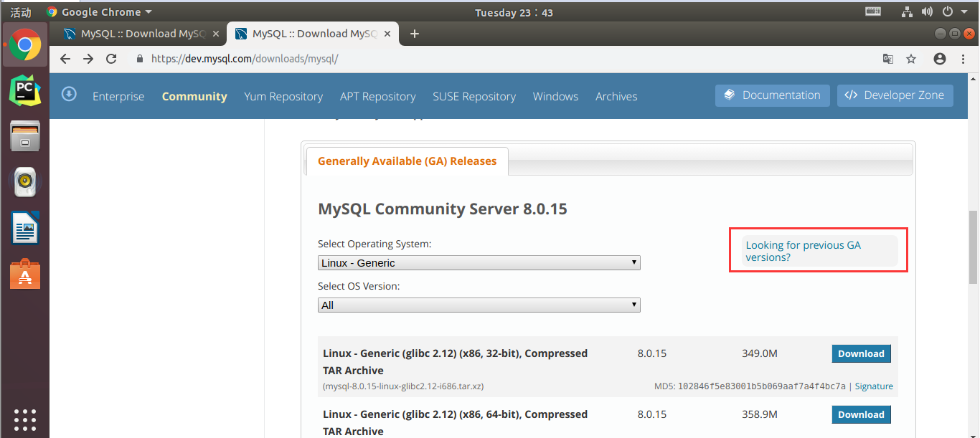The width and height of the screenshot is (980, 438).
Task: Select the Generally Available (GA) Releases tab
Action: click(x=407, y=161)
